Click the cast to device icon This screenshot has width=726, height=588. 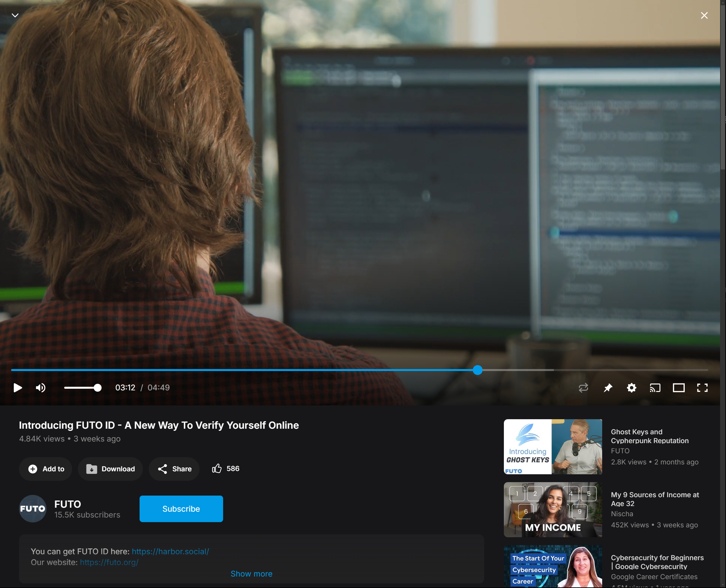click(655, 388)
